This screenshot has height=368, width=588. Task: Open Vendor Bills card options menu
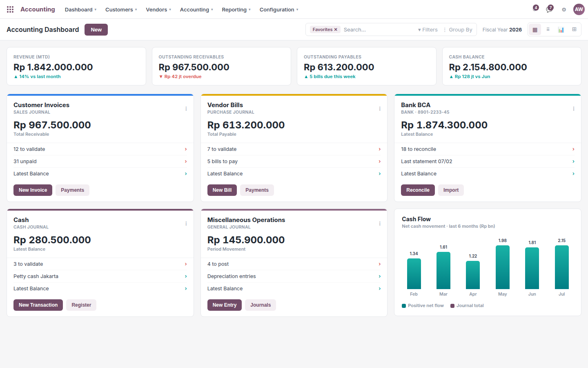click(x=380, y=109)
